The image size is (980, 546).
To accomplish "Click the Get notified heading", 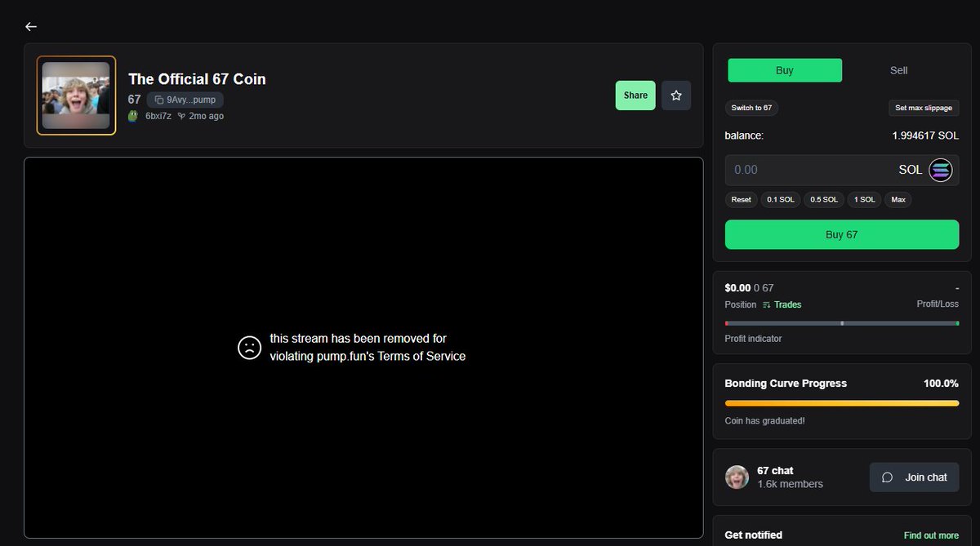I will (x=754, y=535).
